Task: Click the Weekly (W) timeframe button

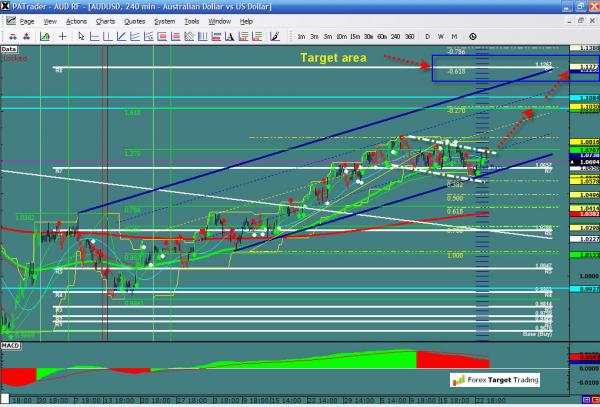Action: (440, 36)
